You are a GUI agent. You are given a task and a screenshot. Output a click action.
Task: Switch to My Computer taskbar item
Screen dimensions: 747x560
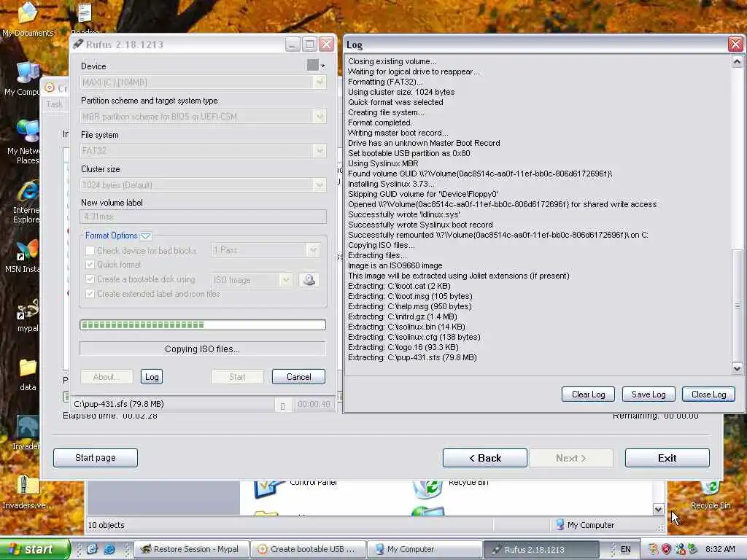click(x=425, y=549)
